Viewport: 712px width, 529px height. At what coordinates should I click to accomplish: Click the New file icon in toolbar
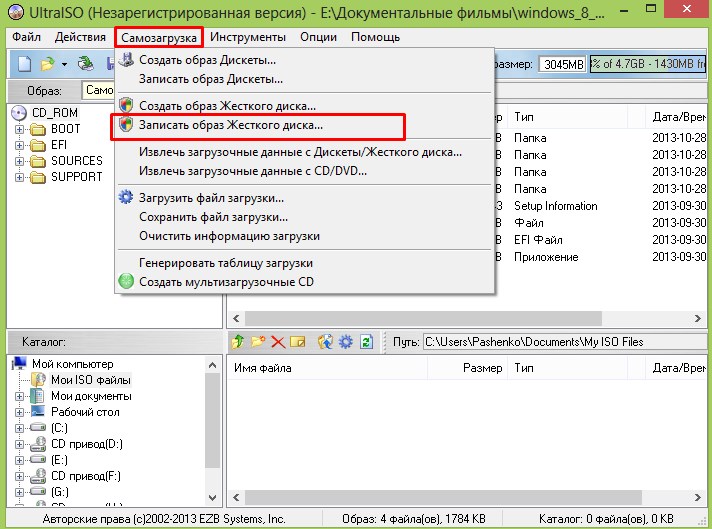[24, 64]
